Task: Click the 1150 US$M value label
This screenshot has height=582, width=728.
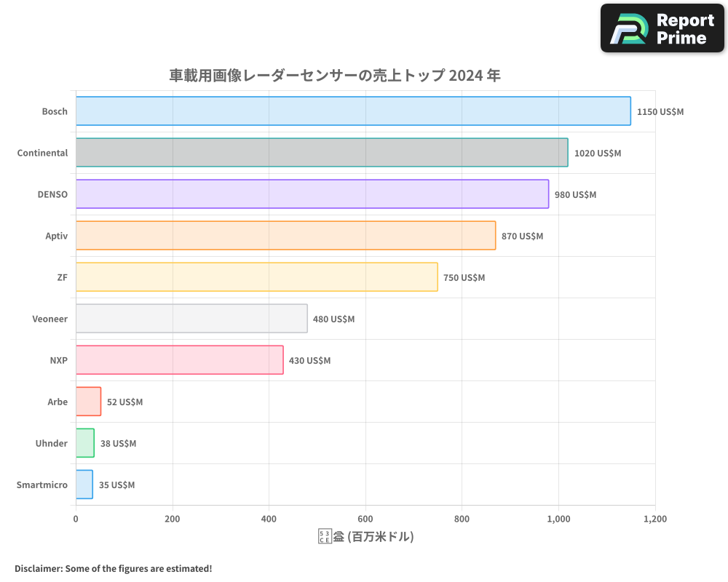Action: coord(661,111)
